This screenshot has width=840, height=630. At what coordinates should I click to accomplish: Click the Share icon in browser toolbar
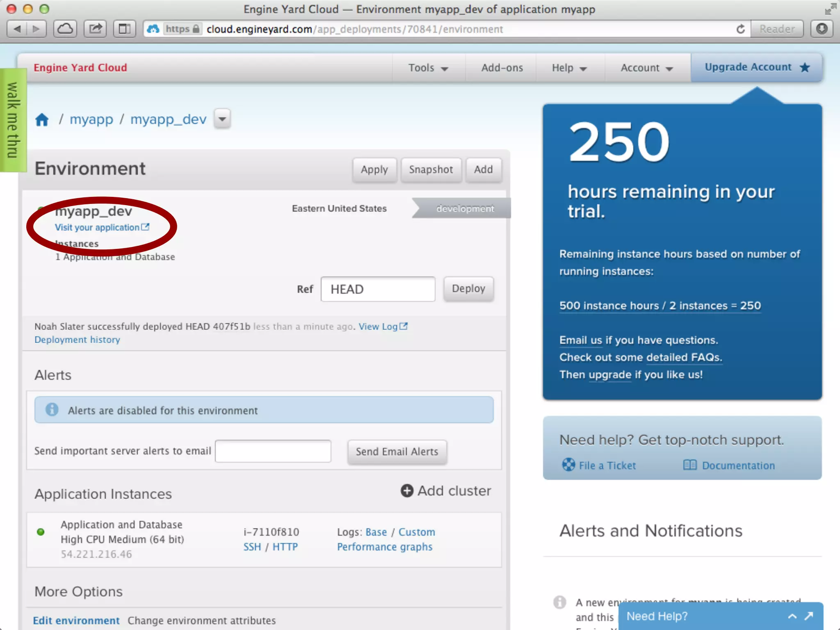pyautogui.click(x=95, y=29)
